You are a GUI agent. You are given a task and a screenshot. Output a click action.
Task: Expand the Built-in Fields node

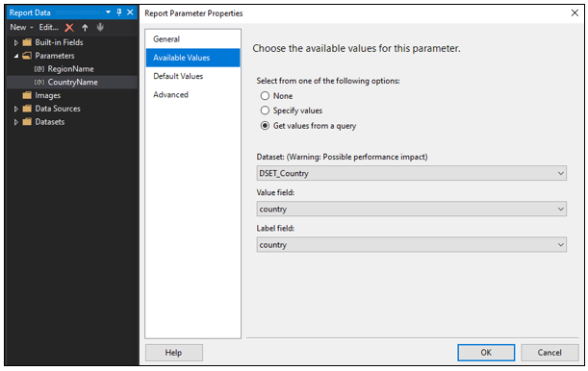[x=15, y=42]
